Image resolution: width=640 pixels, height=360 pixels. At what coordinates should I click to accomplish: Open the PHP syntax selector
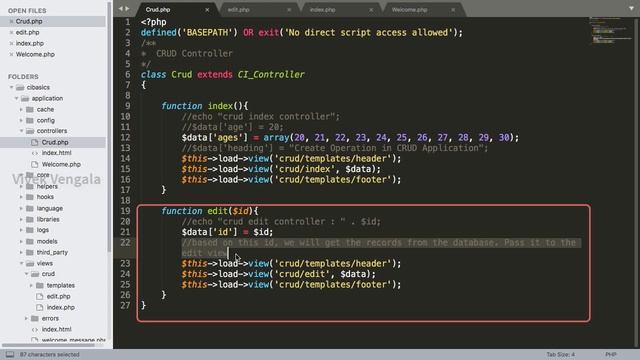pyautogui.click(x=611, y=354)
